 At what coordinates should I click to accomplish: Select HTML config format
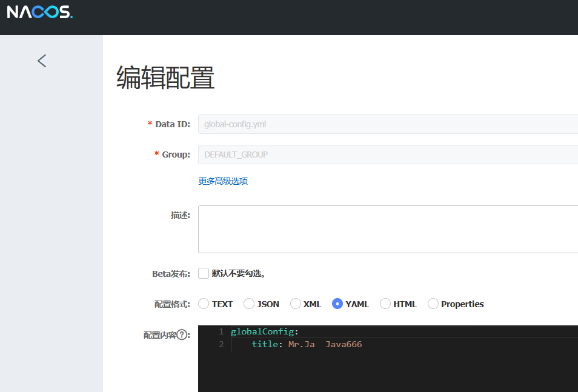click(x=385, y=304)
